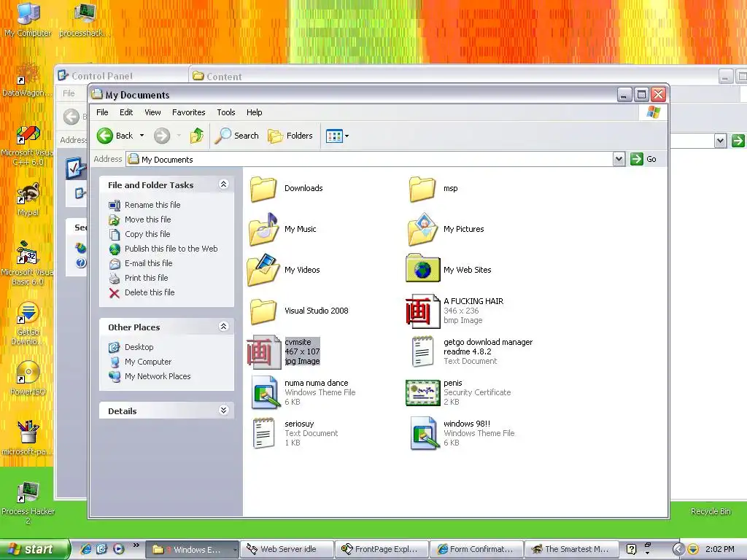Open the Back history dropdown arrow

142,136
